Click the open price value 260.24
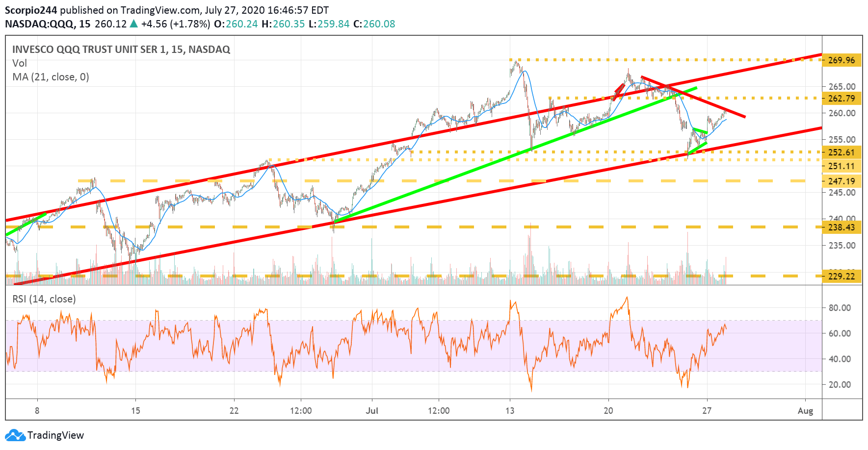The height and width of the screenshot is (450, 868). coord(241,24)
